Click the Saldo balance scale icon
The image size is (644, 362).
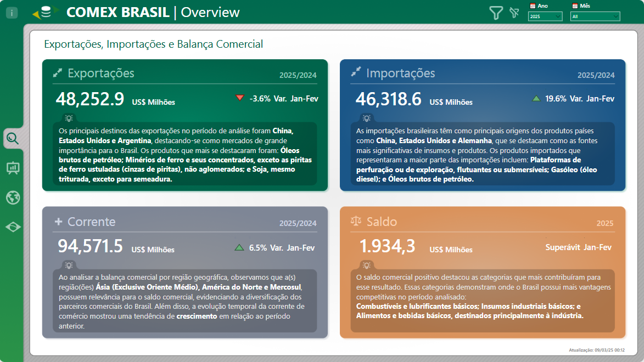356,221
